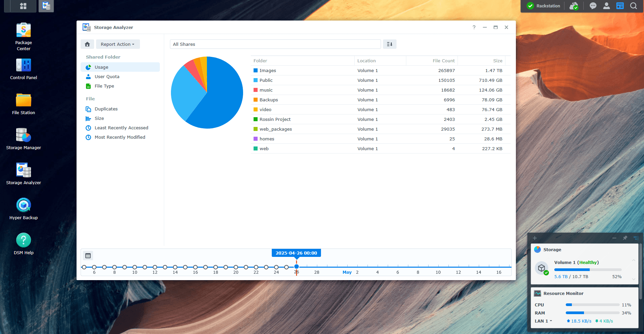Click the All Shares filter field
644x334 pixels.
click(275, 44)
